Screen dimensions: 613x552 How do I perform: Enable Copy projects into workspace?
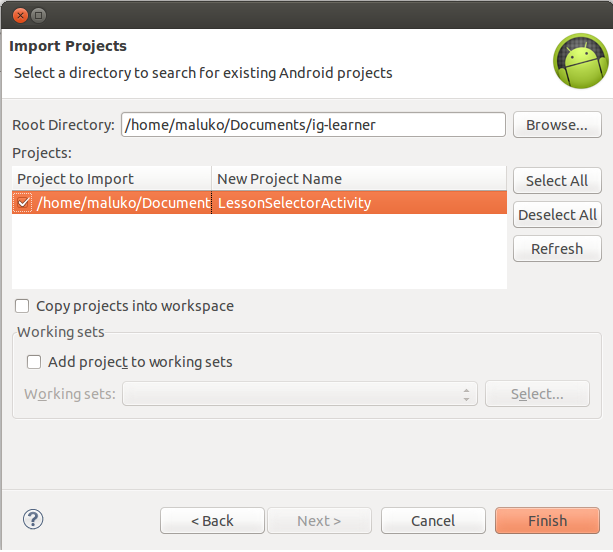tap(22, 306)
